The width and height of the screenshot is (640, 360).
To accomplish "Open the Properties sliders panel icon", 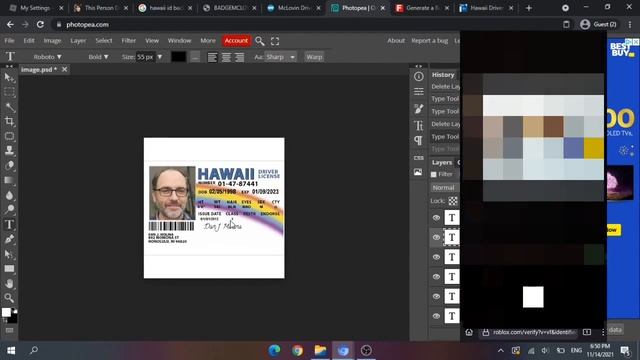I will (x=418, y=91).
